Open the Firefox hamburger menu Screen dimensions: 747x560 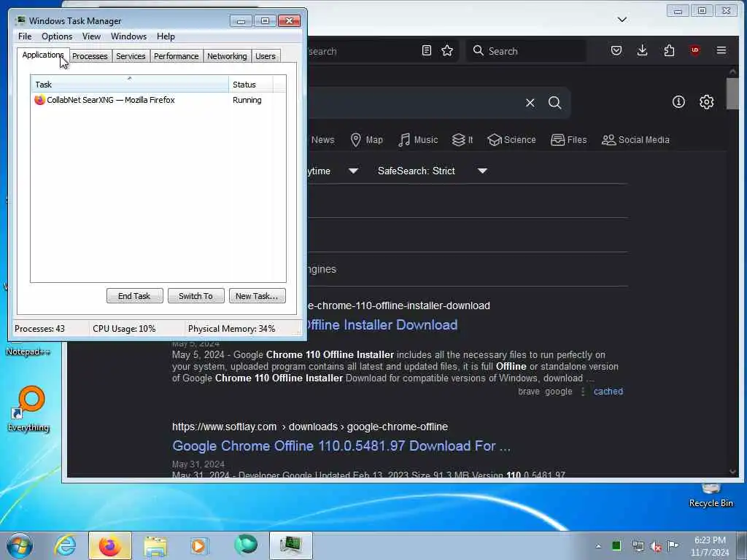721,50
